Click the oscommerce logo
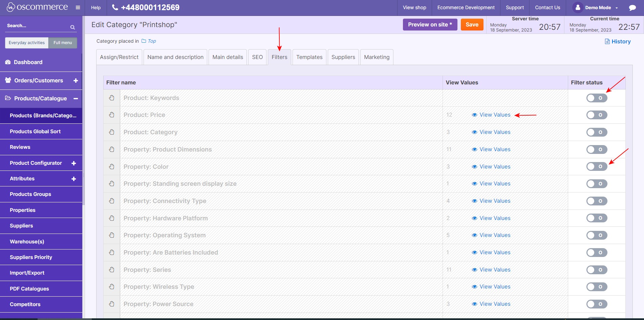 pyautogui.click(x=37, y=7)
